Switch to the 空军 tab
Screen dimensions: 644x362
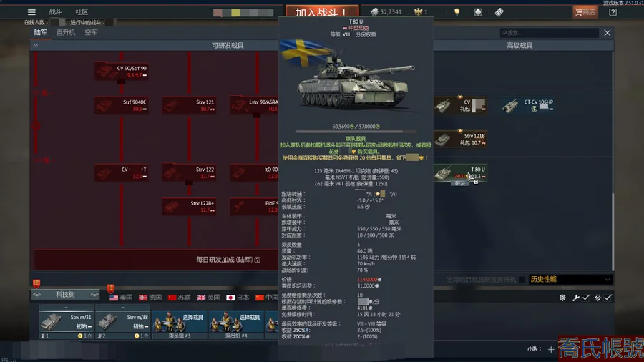(91, 32)
